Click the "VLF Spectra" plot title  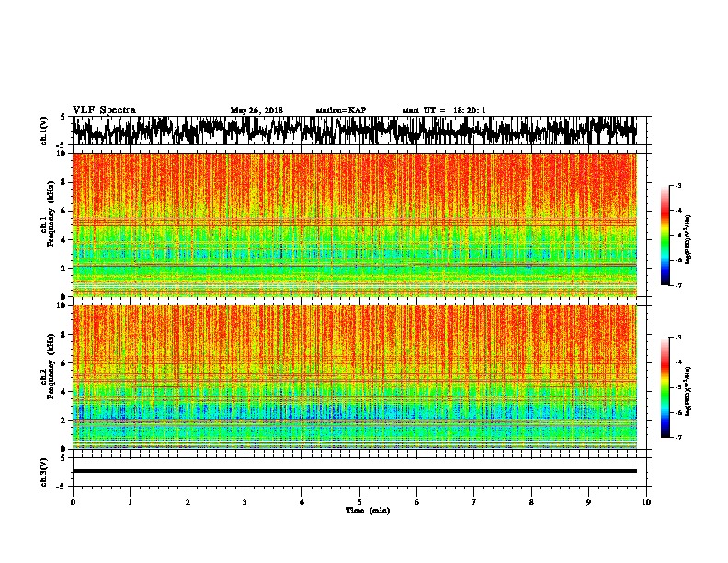104,110
